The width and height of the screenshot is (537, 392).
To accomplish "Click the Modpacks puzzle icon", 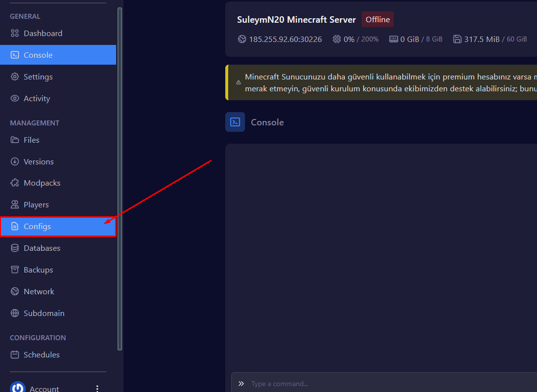I will point(15,183).
